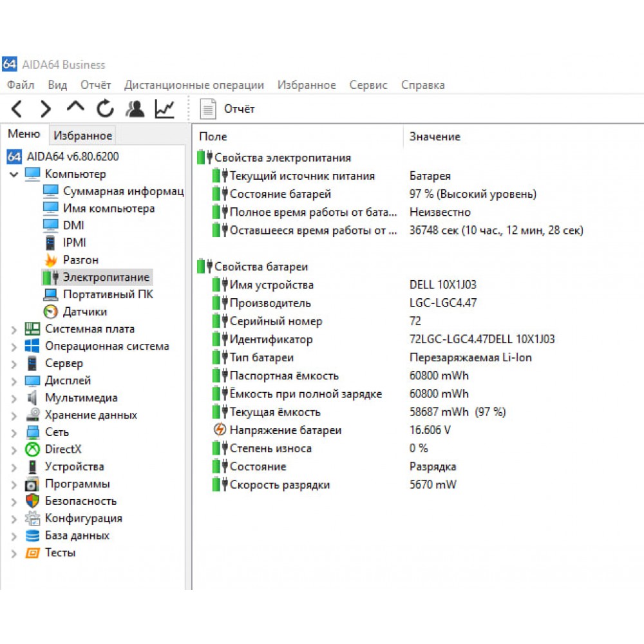
Task: Open the Отчёт menu in menu bar
Action: click(x=96, y=85)
